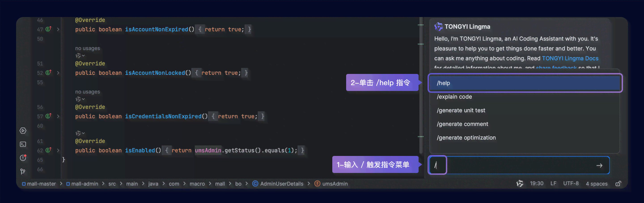Send the chat message with arrow button
The height and width of the screenshot is (203, 644).
tap(599, 165)
